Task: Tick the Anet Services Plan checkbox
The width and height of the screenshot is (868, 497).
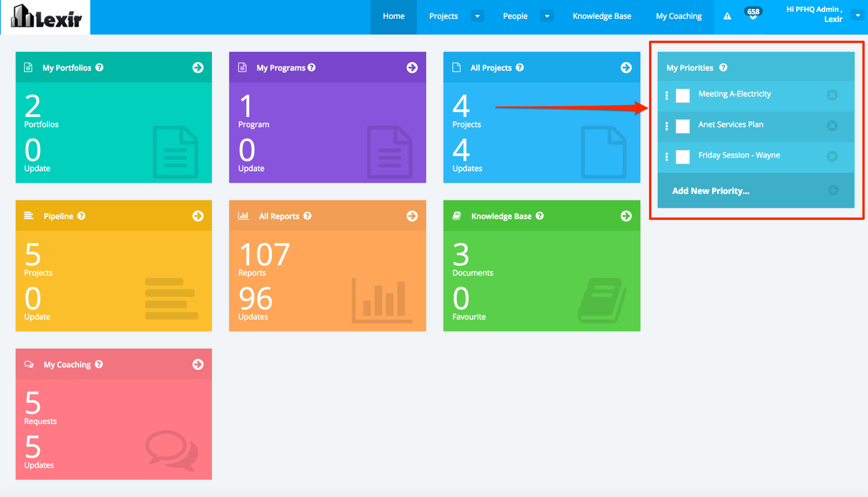Action: click(682, 126)
